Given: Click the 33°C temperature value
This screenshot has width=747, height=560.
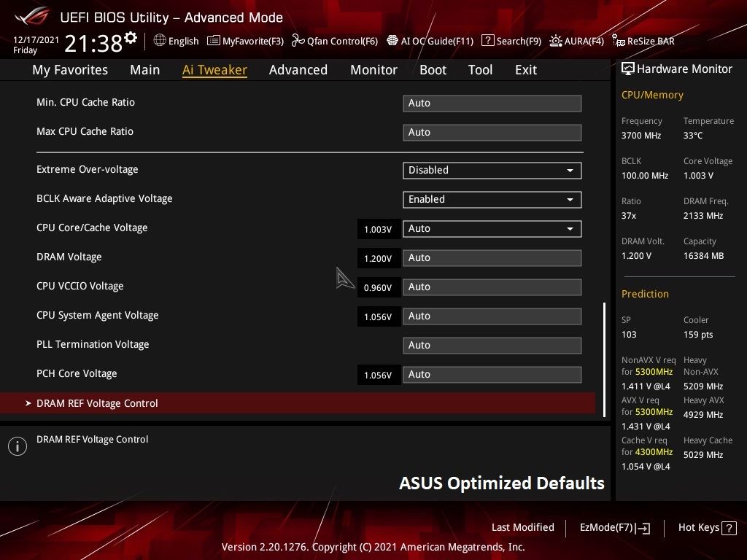Looking at the screenshot, I should [x=693, y=135].
